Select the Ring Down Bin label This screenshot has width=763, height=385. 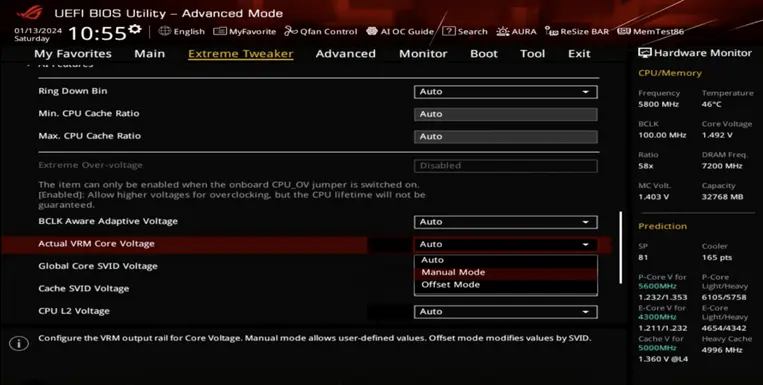pyautogui.click(x=73, y=91)
